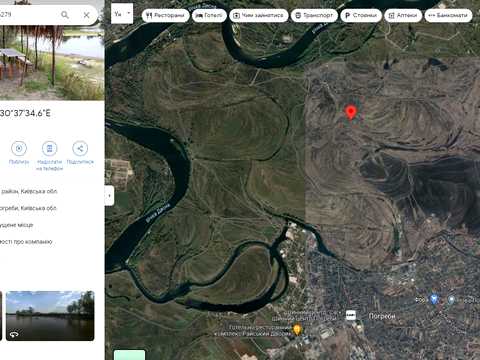Click the search magnifier icon
This screenshot has width=480, height=360.
(65, 15)
